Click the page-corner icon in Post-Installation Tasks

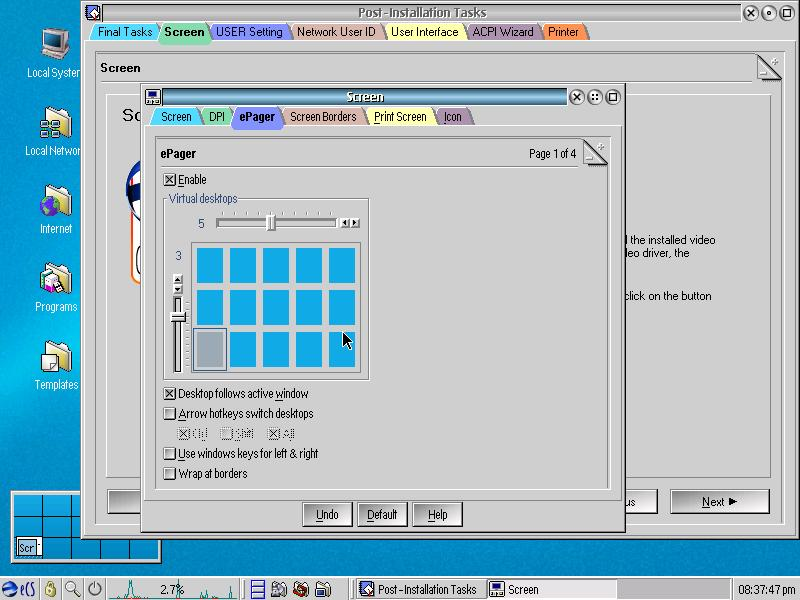[769, 68]
